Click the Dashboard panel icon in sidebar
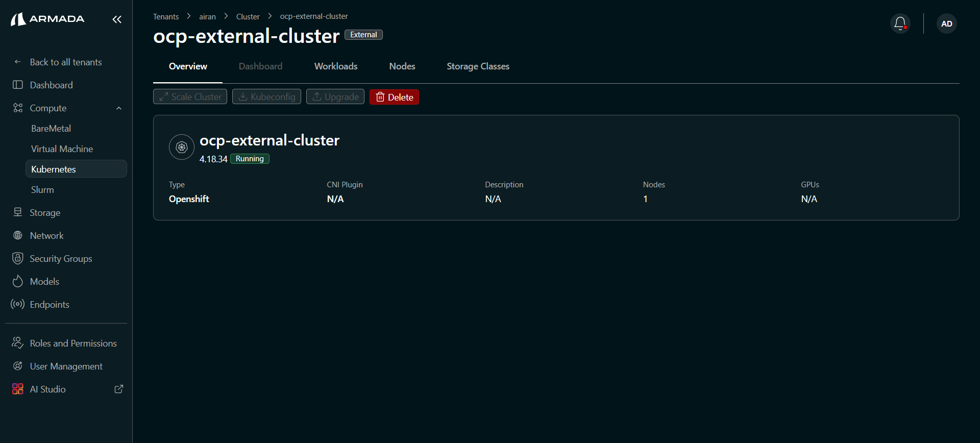 (18, 85)
